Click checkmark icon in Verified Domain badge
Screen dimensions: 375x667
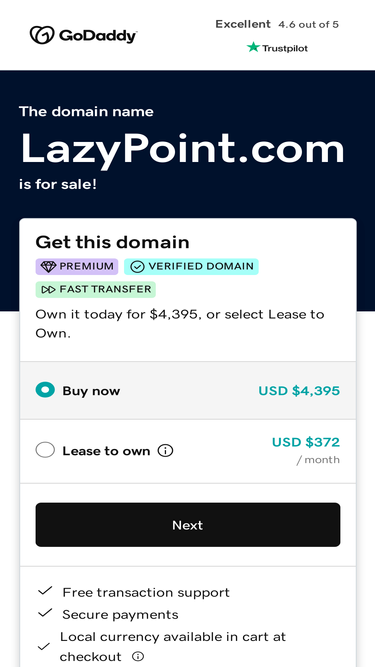click(x=137, y=267)
